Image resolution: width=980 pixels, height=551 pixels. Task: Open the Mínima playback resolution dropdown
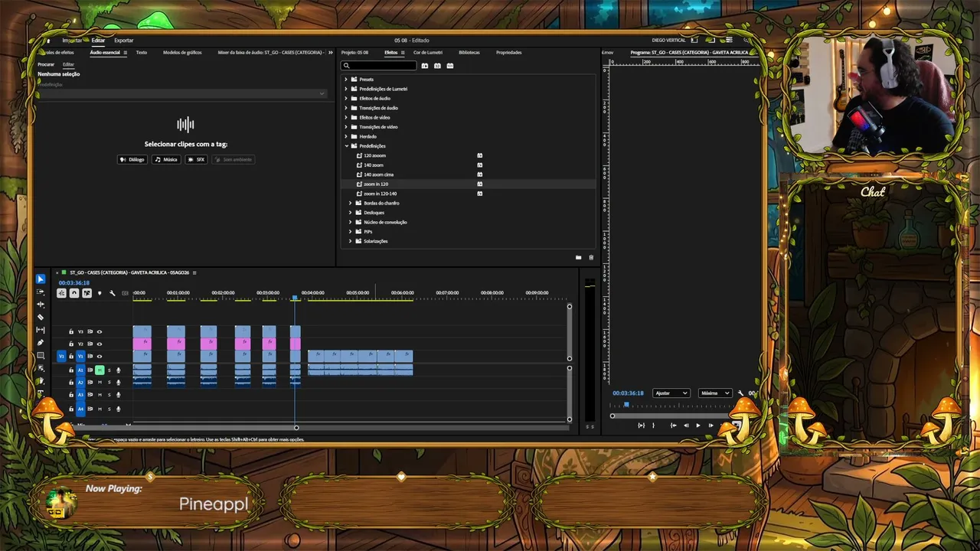715,393
